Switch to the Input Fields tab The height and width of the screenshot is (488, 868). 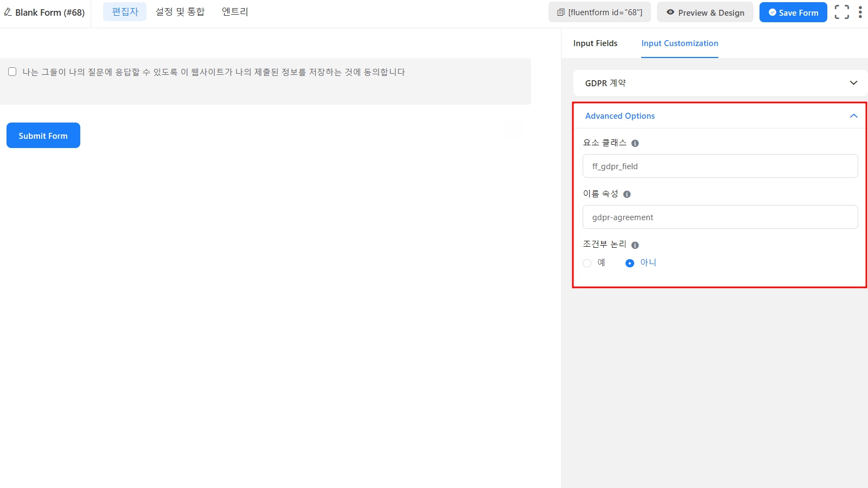tap(595, 43)
